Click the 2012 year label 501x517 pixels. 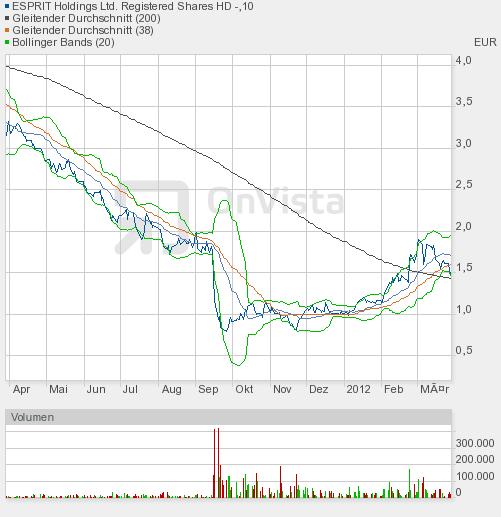(358, 389)
